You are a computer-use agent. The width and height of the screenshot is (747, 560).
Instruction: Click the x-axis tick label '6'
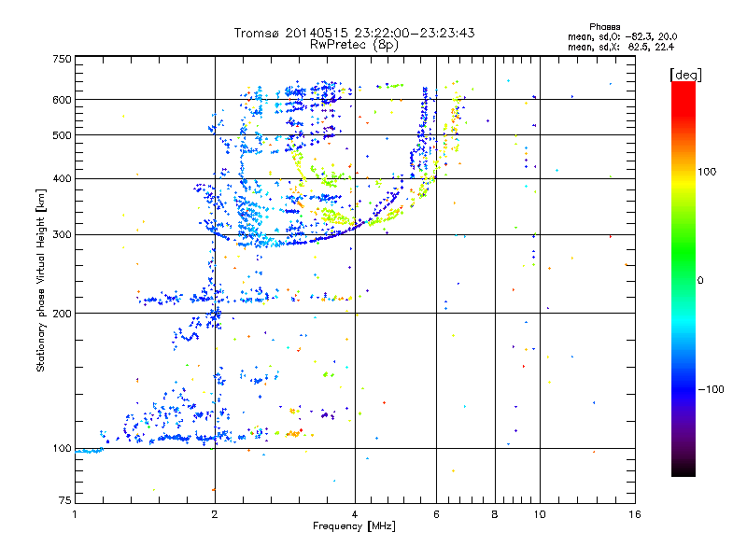point(436,514)
